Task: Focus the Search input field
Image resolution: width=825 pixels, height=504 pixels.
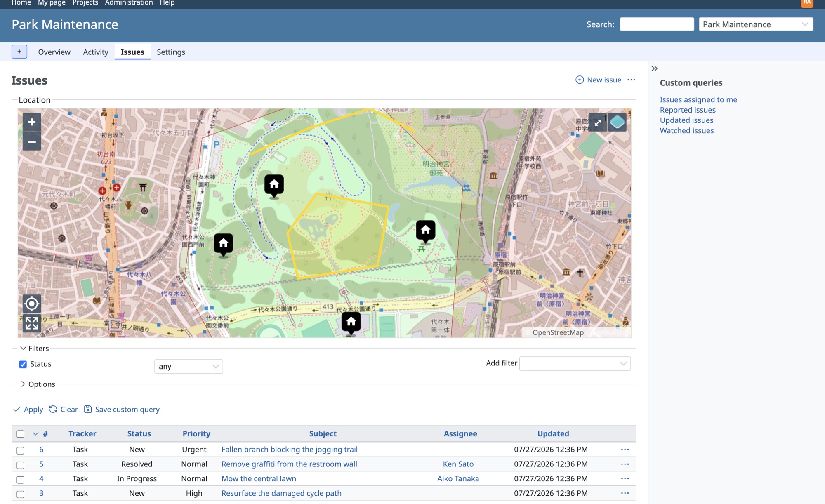Action: [657, 24]
